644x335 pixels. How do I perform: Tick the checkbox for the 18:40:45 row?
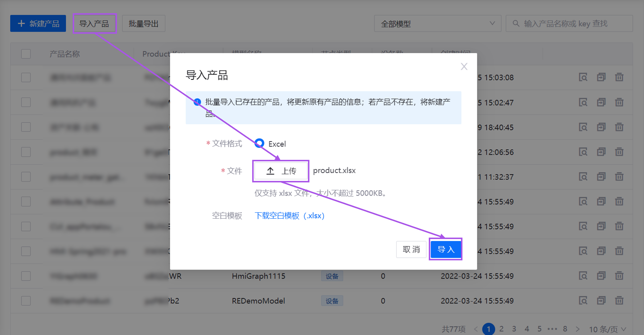click(26, 127)
